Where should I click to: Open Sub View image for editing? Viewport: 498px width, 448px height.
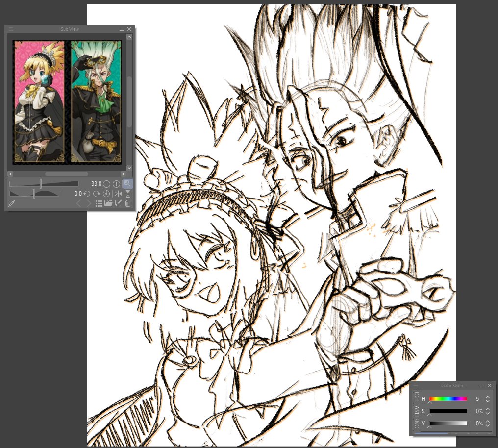118,203
